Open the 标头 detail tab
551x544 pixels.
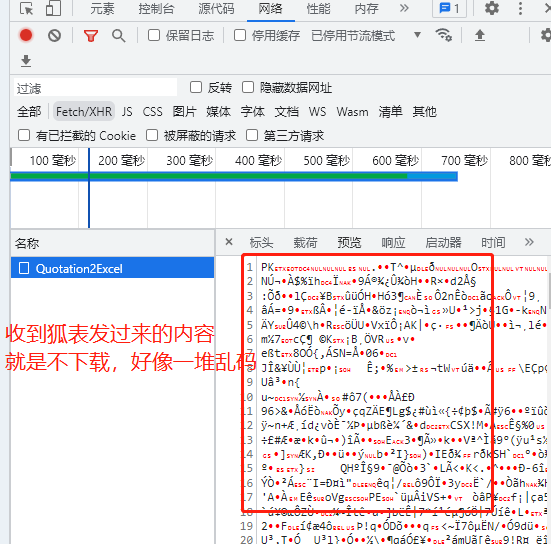point(261,242)
